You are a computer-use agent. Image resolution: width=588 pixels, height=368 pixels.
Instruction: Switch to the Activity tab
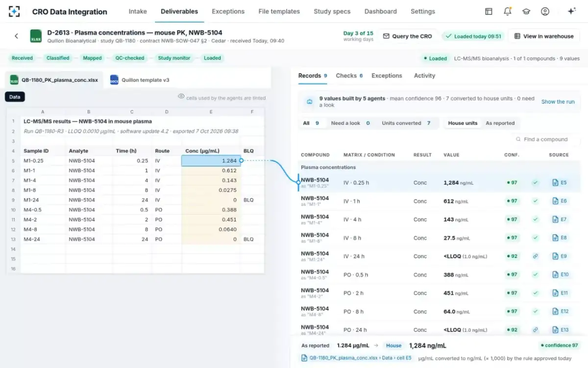click(424, 76)
